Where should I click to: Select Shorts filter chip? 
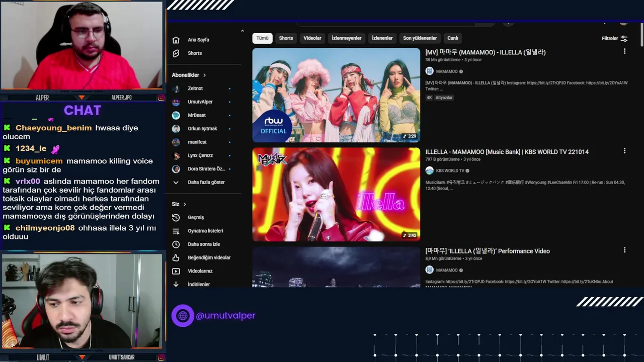(x=286, y=38)
